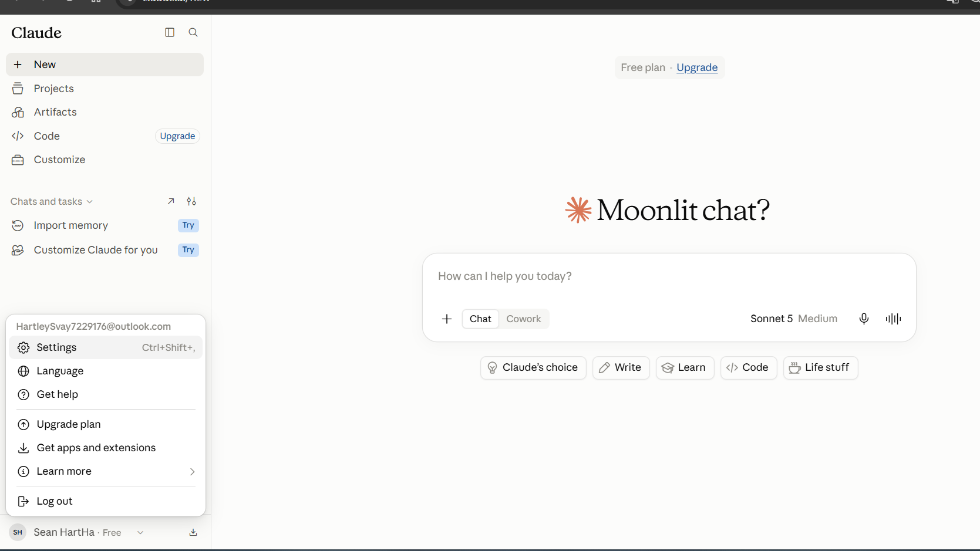The width and height of the screenshot is (980, 551).
Task: Click the Write suggestion chip
Action: [621, 368]
